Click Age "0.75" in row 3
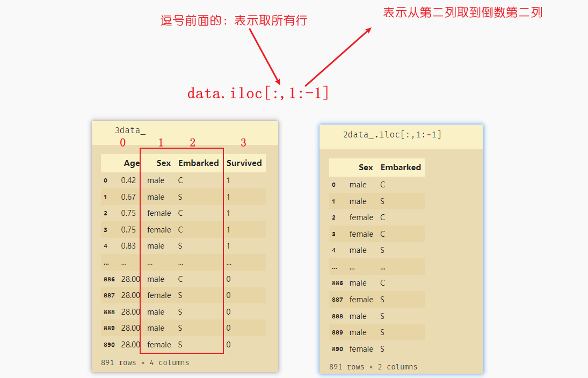Screen dimensions: 588x378 pyautogui.click(x=128, y=229)
